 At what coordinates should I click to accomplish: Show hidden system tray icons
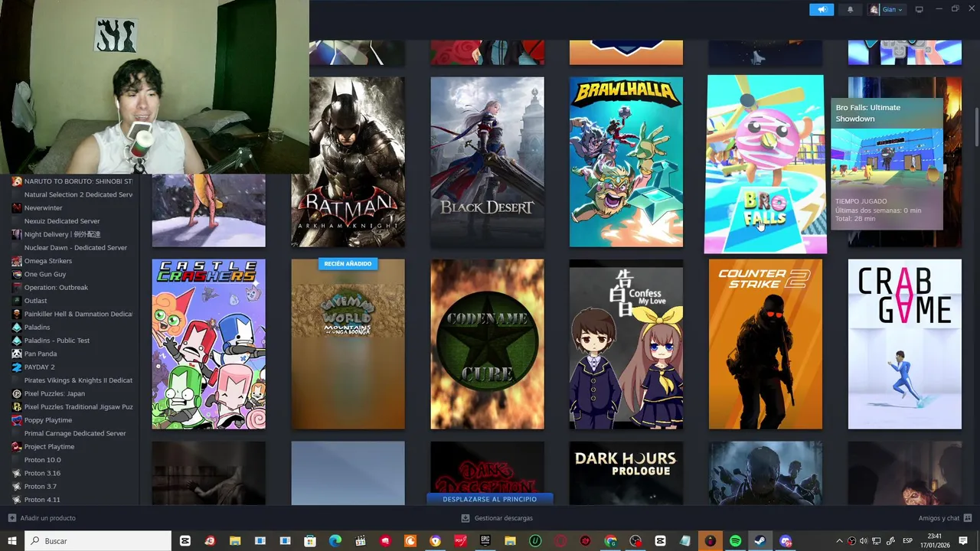tap(839, 541)
